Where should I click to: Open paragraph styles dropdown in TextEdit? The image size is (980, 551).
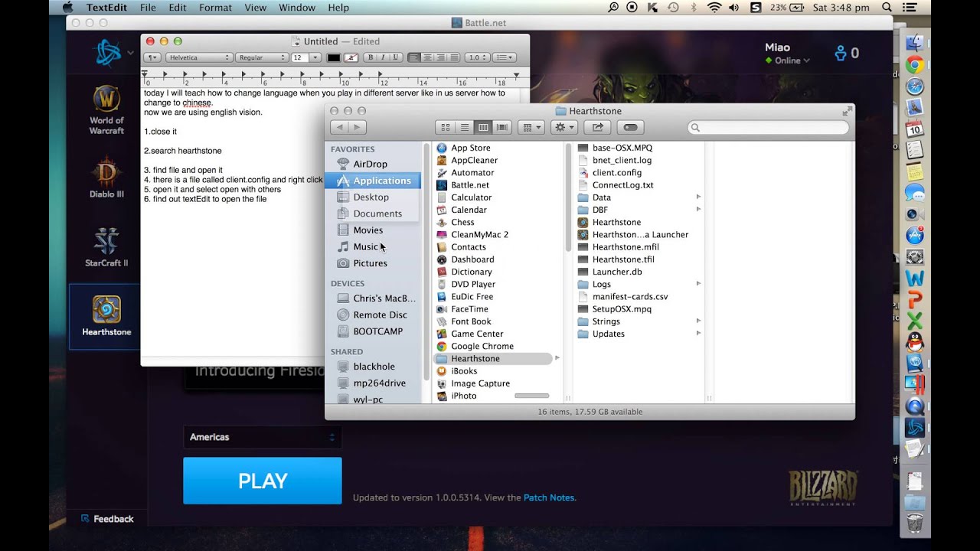(152, 57)
